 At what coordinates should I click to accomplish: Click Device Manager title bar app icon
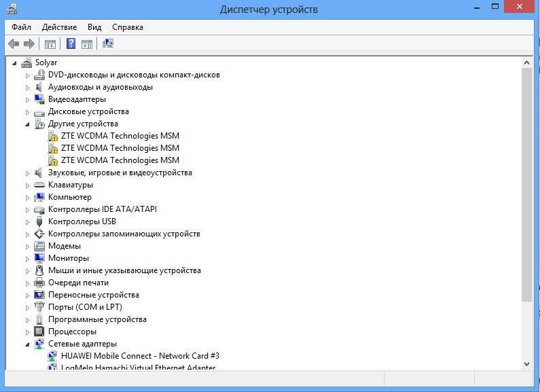[12, 9]
